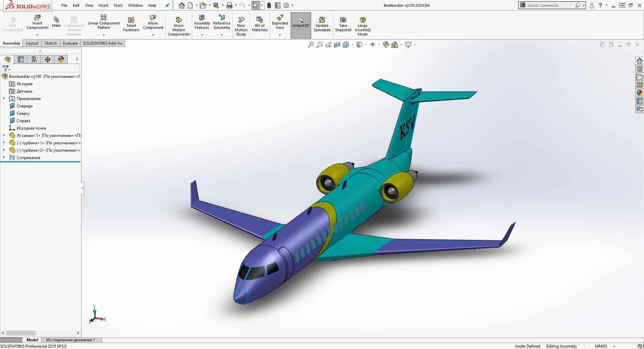The width and height of the screenshot is (644, 349).
Task: Toggle the Instant3D button off
Action: click(x=301, y=25)
